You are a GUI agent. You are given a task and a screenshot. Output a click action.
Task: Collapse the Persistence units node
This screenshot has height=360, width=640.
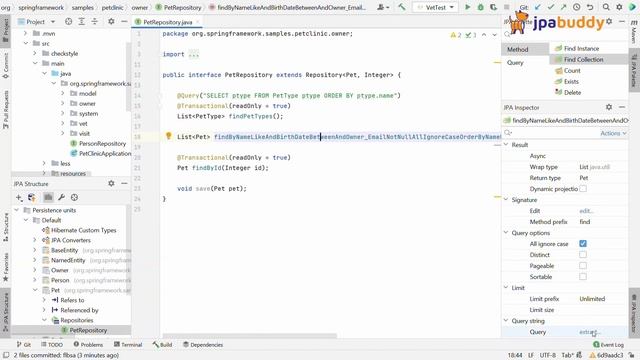point(16,210)
